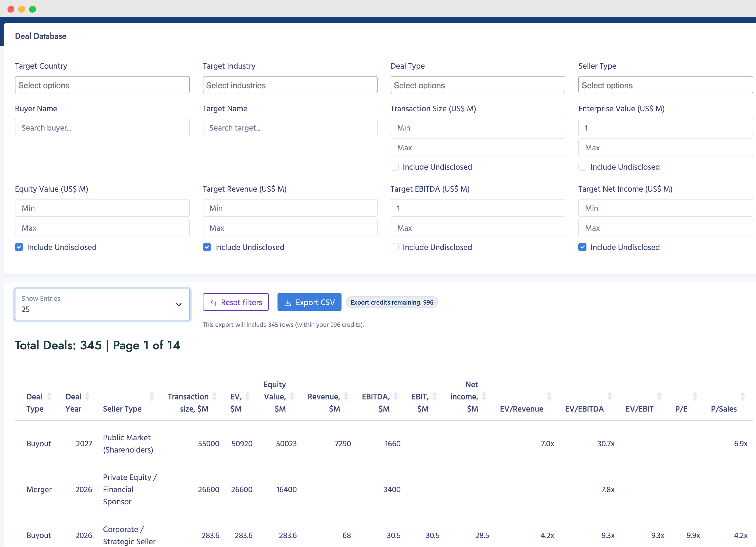Click the sort icon on Deal Year column
The image size is (756, 547).
87,396
